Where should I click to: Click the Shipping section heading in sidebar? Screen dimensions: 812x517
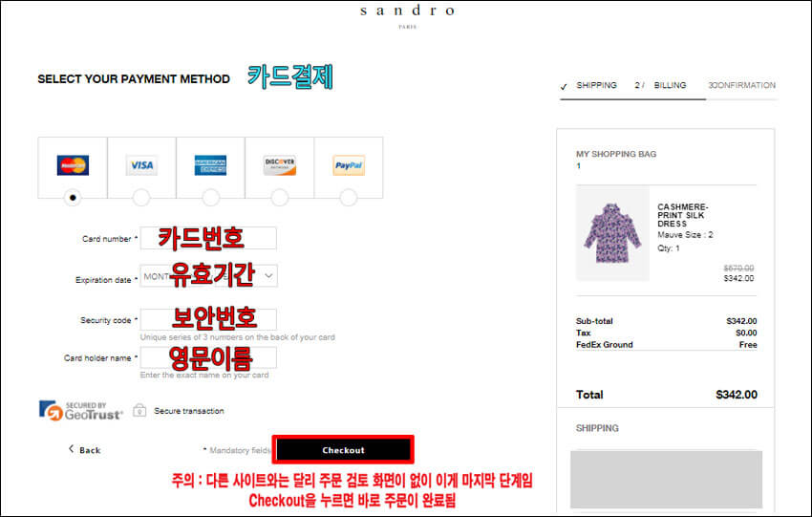tap(597, 428)
